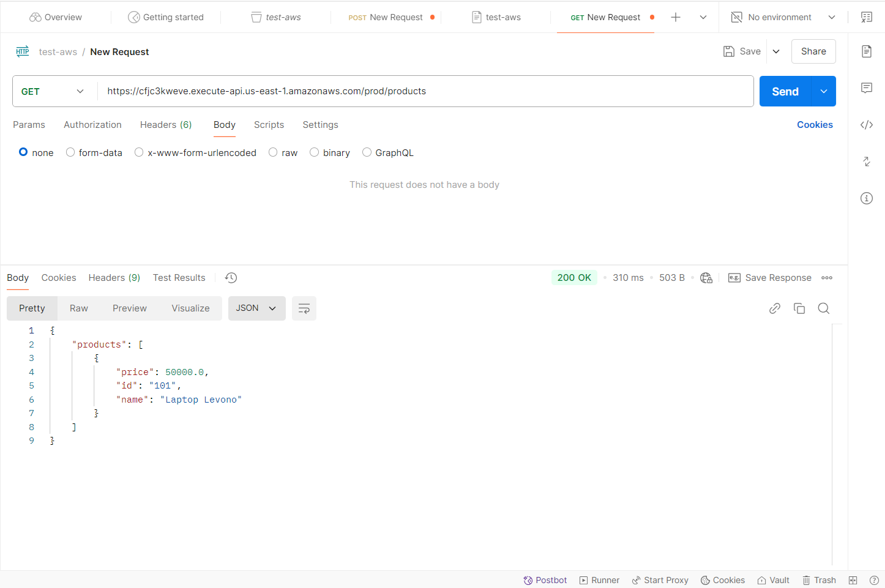Select the binary body option

(x=314, y=152)
